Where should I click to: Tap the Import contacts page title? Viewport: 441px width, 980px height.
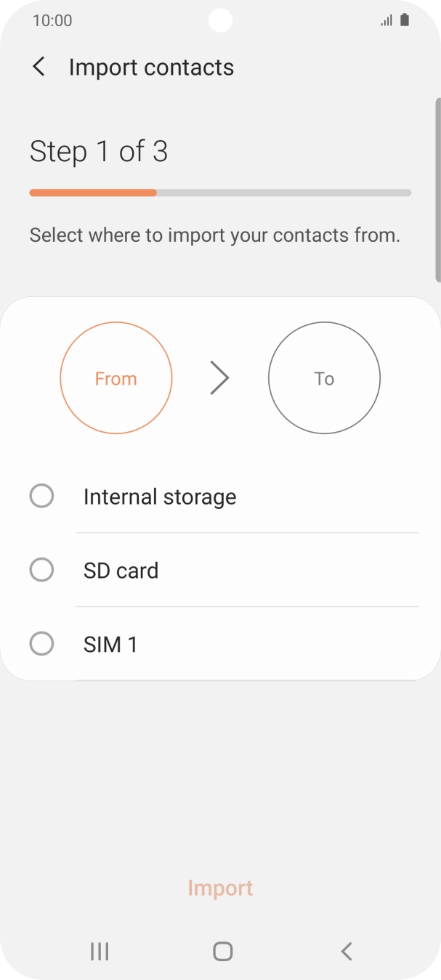coord(151,68)
